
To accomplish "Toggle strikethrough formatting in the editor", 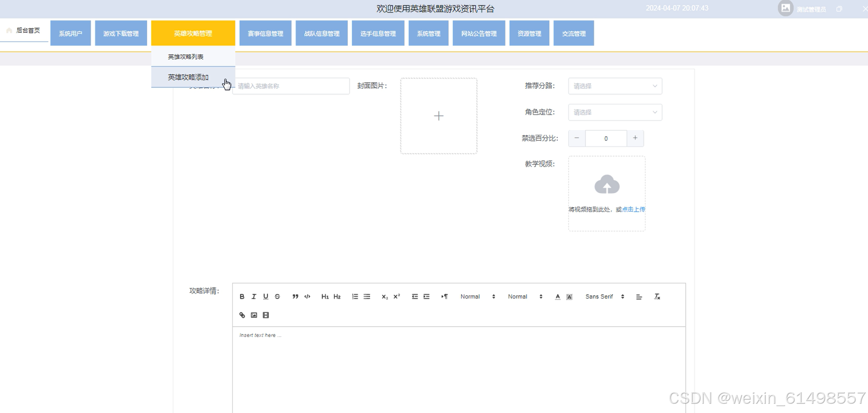I will pyautogui.click(x=277, y=297).
